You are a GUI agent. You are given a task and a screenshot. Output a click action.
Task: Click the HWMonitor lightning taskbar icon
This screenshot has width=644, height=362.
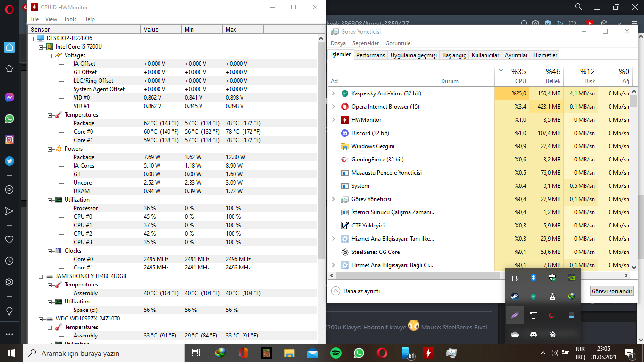(428, 353)
